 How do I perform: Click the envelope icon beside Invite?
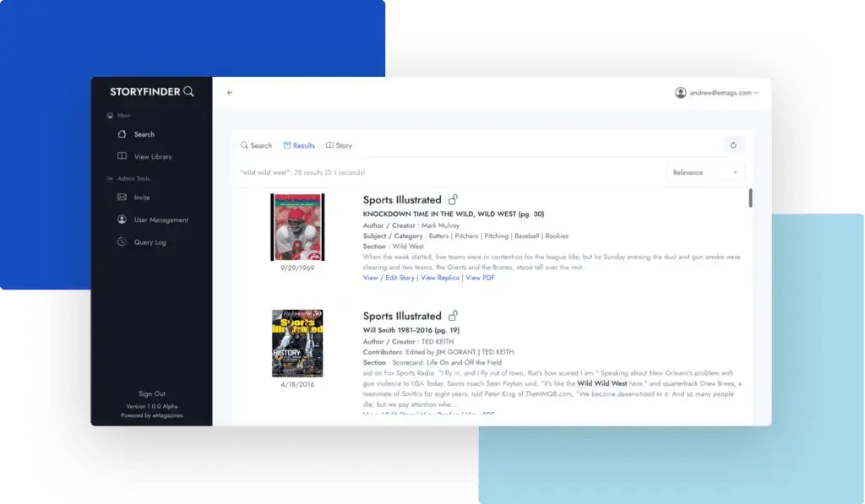point(122,197)
